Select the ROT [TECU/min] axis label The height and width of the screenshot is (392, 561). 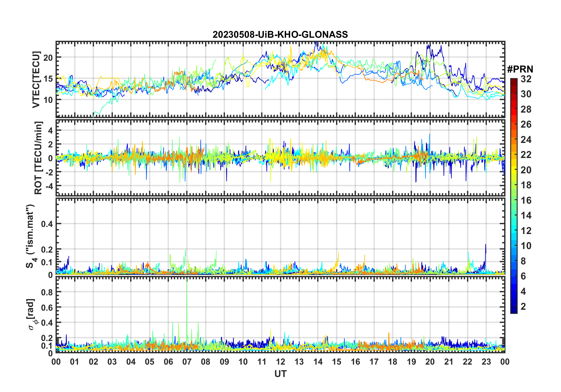click(38, 158)
